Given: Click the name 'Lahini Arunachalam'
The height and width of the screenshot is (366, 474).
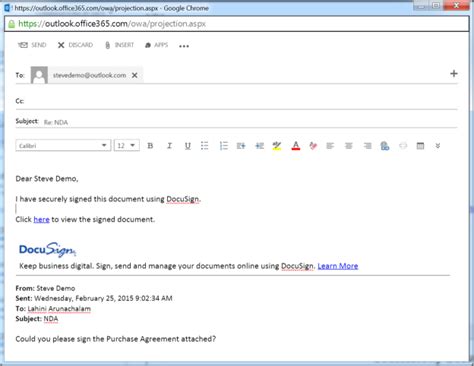Looking at the screenshot, I should point(59,309).
